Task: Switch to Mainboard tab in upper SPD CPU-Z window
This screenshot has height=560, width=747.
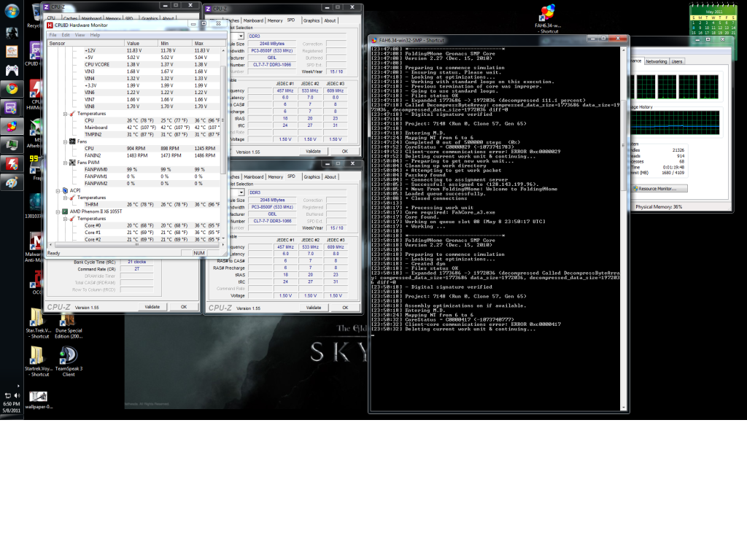Action: pos(253,20)
